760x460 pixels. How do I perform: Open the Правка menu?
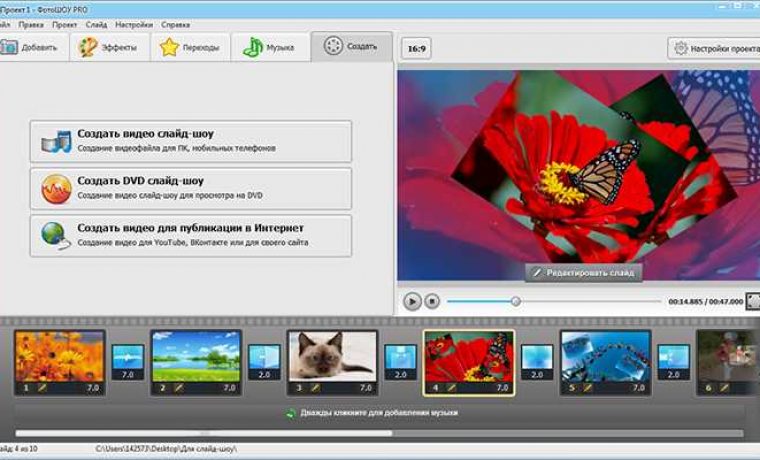pyautogui.click(x=31, y=25)
